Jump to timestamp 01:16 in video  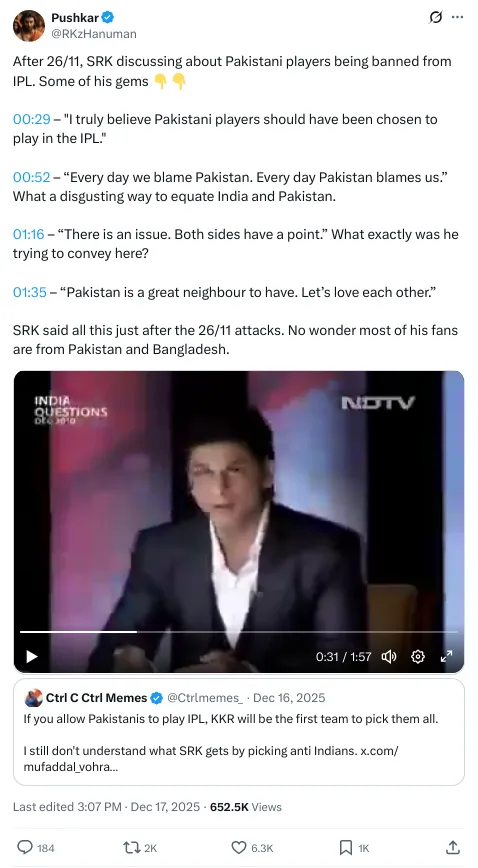pyautogui.click(x=28, y=235)
